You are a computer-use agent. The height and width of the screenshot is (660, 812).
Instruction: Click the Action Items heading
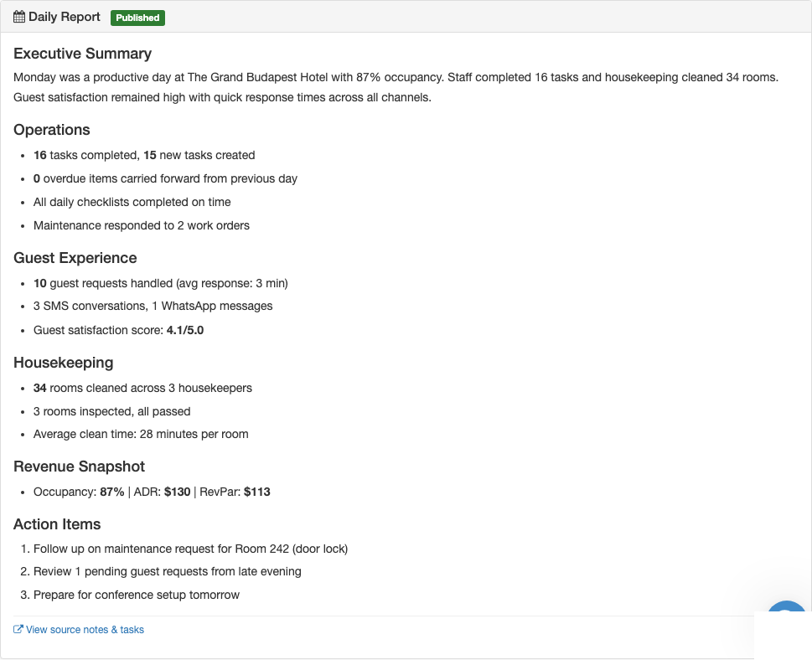(57, 524)
